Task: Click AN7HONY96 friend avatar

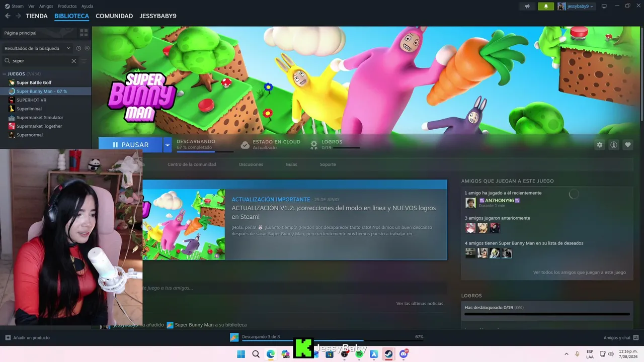Action: 470,203
